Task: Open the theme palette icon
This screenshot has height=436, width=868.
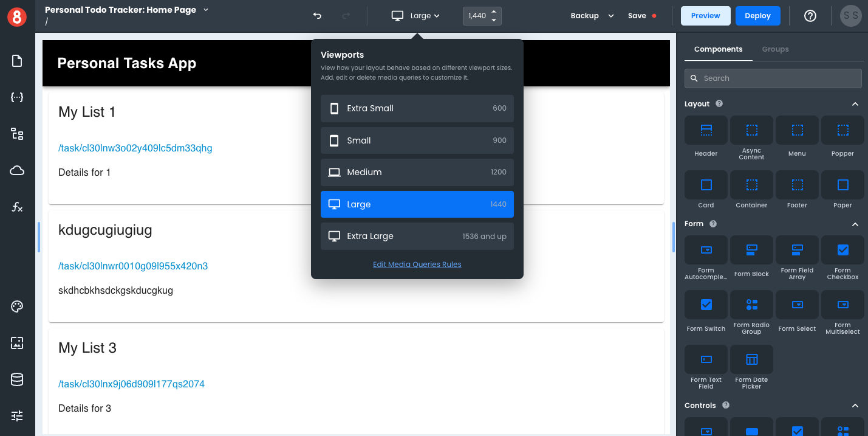Action: point(17,306)
